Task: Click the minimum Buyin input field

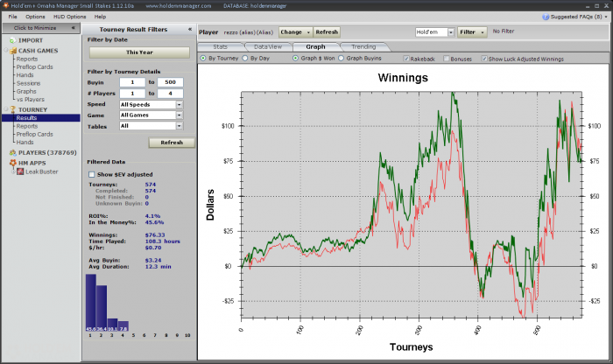Action: (x=132, y=82)
